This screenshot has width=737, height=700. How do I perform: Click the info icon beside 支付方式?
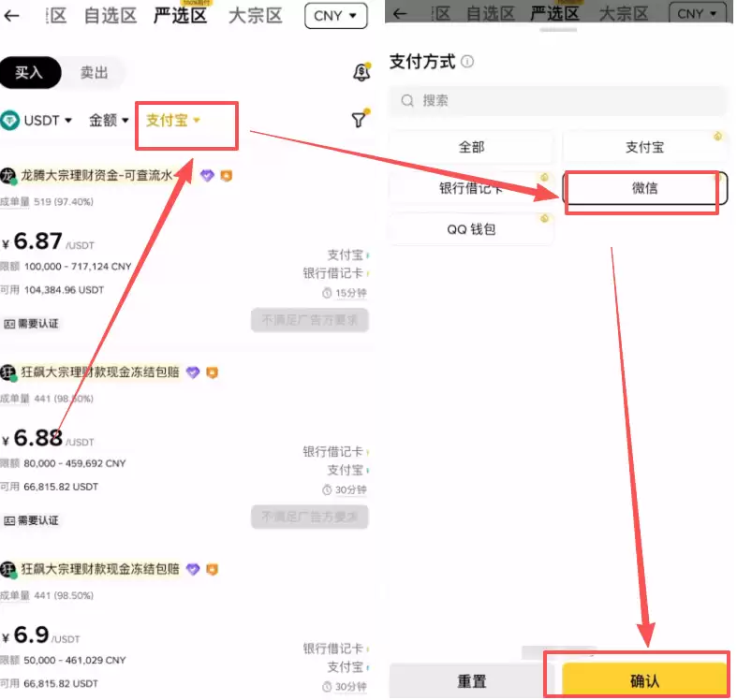pyautogui.click(x=467, y=61)
